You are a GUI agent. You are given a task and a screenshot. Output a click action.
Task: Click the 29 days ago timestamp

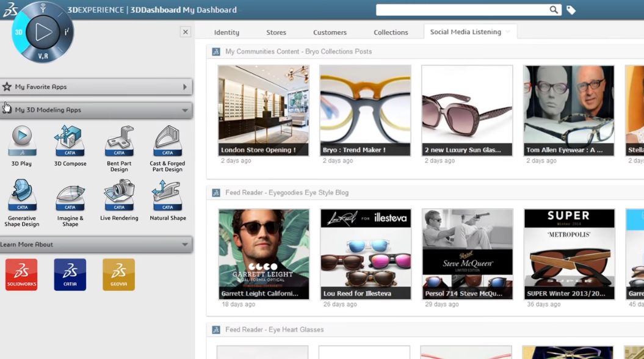coord(442,305)
